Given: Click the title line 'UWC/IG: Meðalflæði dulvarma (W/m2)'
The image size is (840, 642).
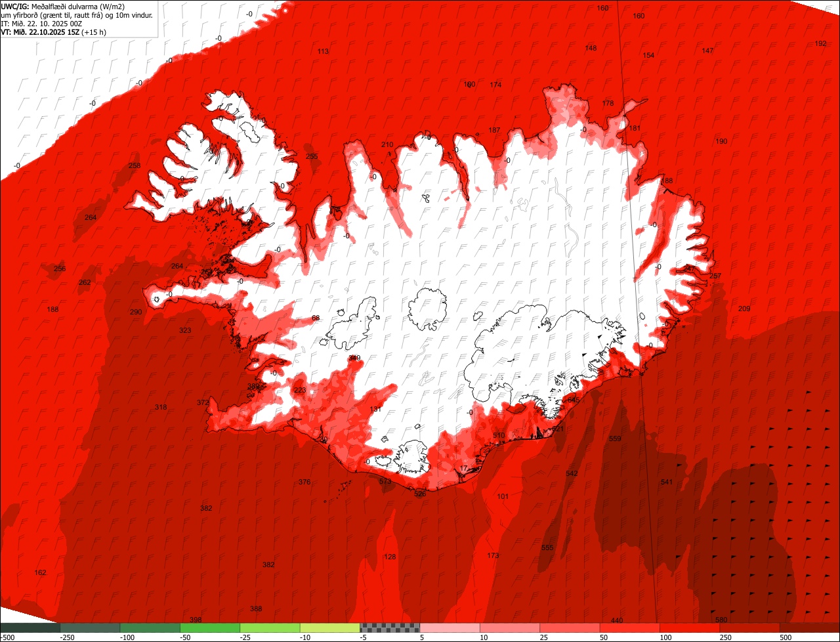Looking at the screenshot, I should click(x=63, y=7).
